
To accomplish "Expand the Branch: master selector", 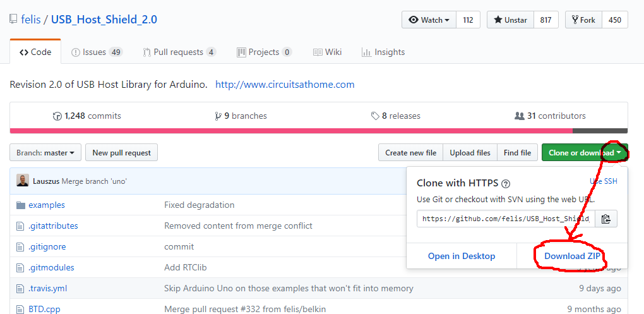I will [x=45, y=152].
